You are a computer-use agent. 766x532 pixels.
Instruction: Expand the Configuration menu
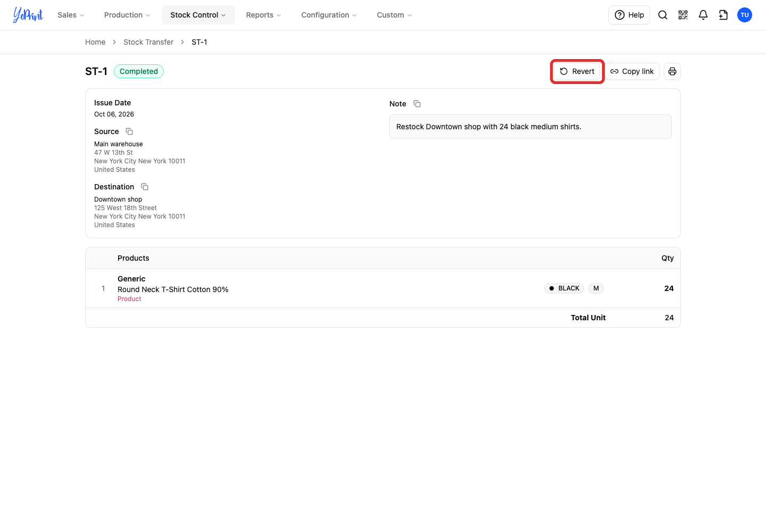pyautogui.click(x=329, y=15)
